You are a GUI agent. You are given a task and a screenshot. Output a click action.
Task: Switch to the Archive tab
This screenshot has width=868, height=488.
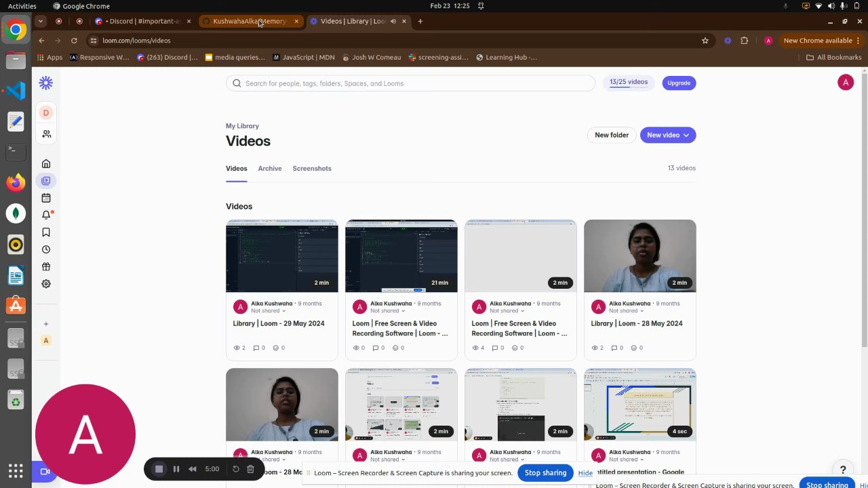[270, 168]
